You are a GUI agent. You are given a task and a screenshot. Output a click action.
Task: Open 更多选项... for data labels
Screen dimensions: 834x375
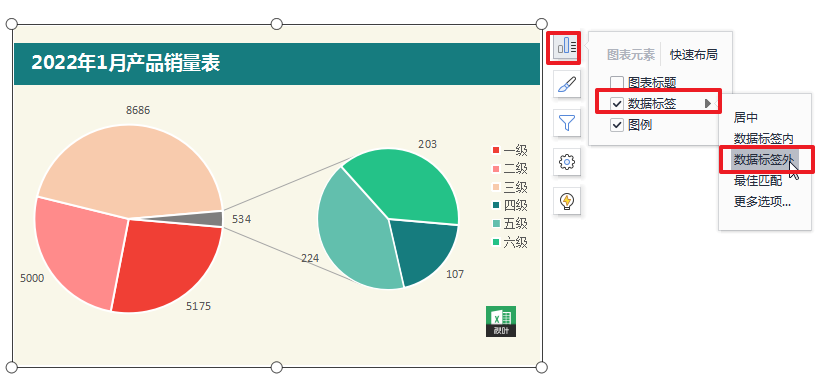point(762,202)
